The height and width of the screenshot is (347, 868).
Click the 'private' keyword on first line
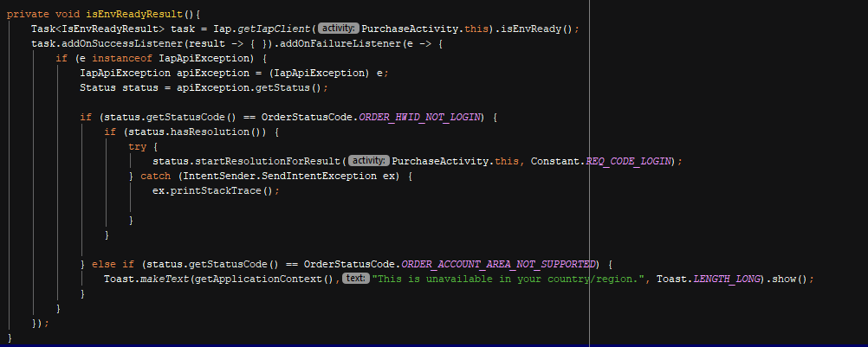tap(28, 15)
